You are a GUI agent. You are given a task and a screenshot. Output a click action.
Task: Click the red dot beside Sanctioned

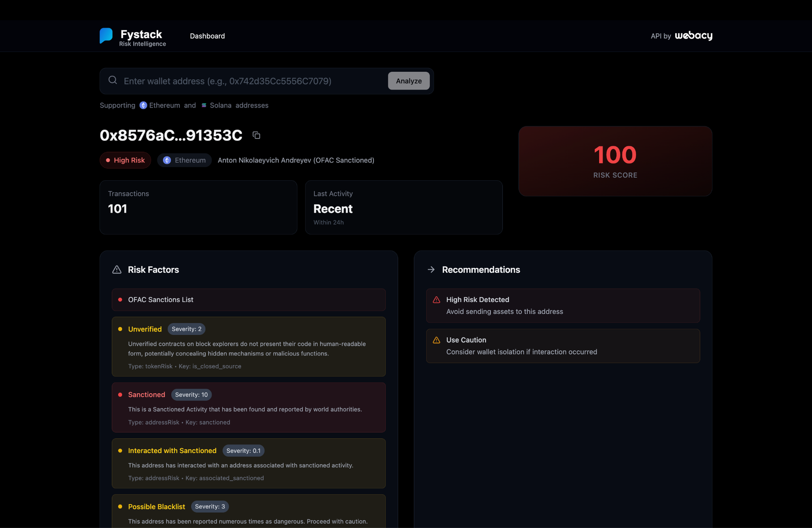(x=120, y=394)
